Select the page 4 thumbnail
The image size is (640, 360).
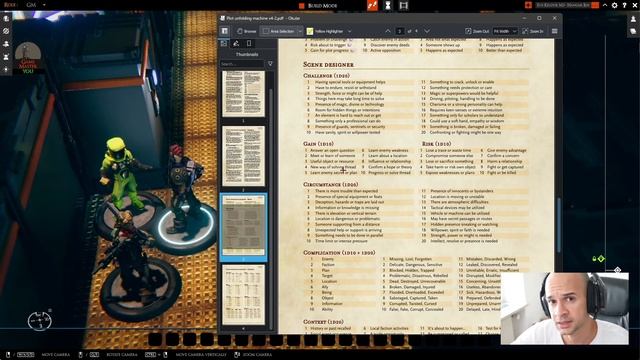click(243, 295)
